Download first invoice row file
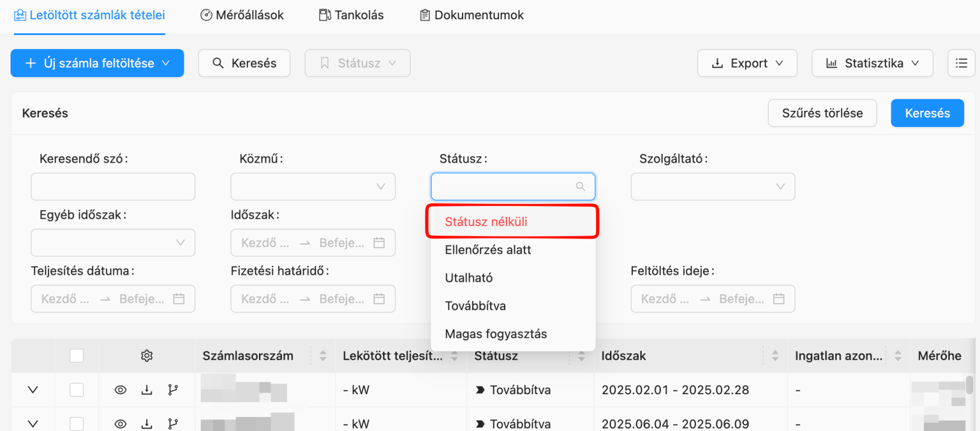This screenshot has width=980, height=431. tap(147, 390)
